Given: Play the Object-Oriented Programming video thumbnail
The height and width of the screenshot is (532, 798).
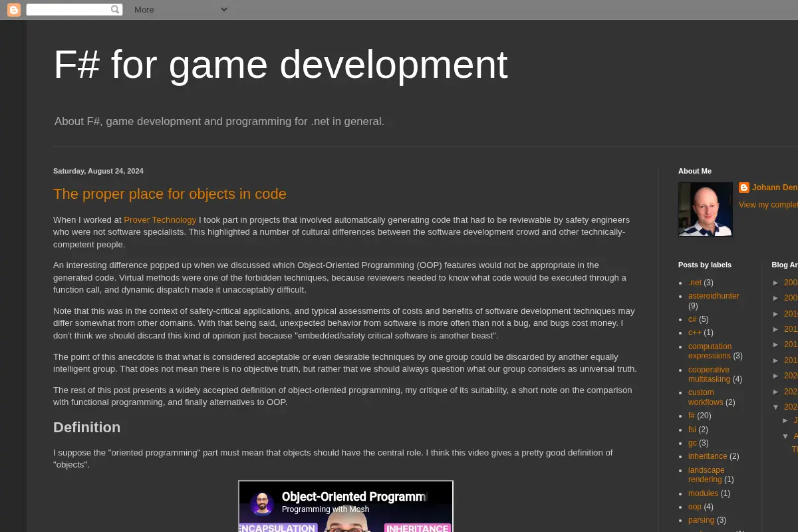Looking at the screenshot, I should tap(346, 507).
